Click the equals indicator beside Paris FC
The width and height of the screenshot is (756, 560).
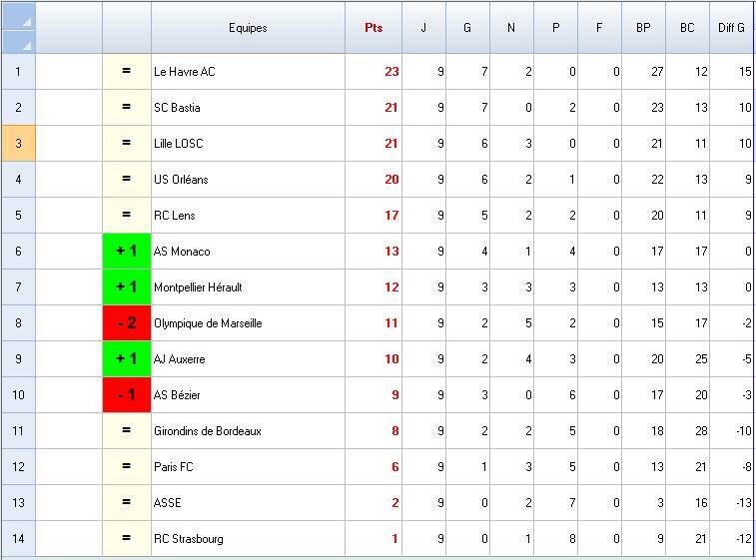pyautogui.click(x=127, y=467)
